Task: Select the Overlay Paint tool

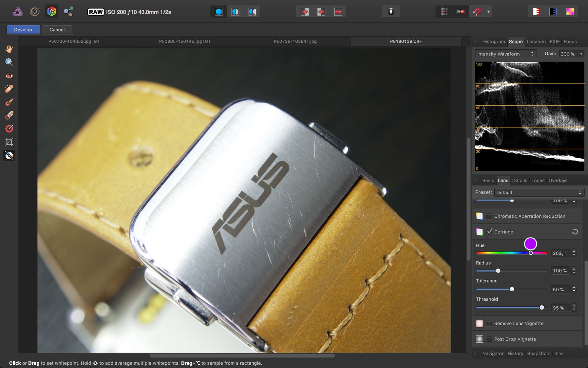Action: tap(9, 102)
